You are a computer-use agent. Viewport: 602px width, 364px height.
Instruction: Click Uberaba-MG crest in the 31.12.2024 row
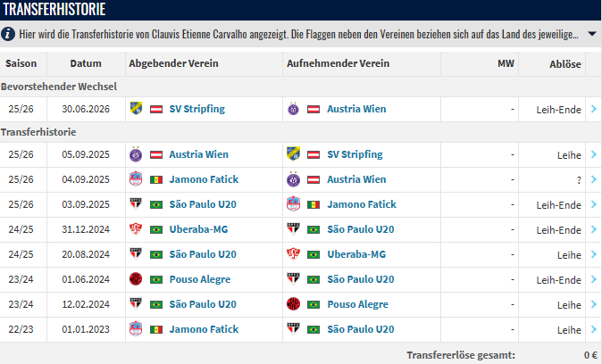[136, 229]
